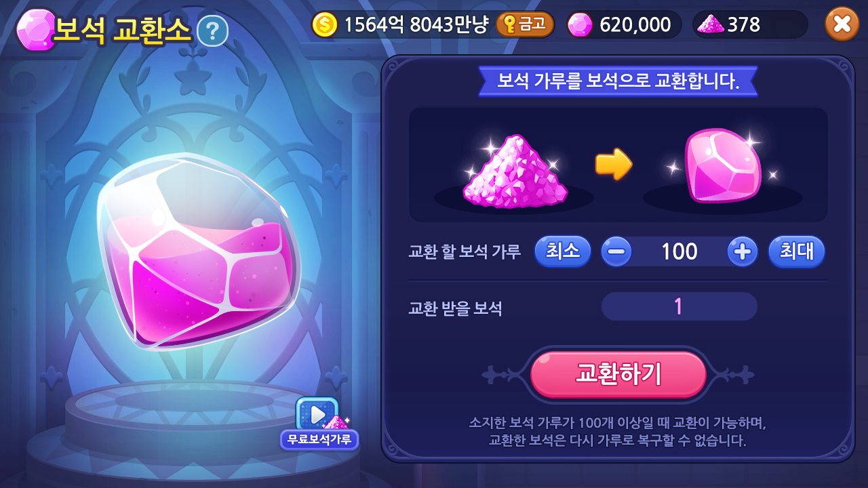
Task: Click the gems to receive field showing 1
Action: [679, 306]
